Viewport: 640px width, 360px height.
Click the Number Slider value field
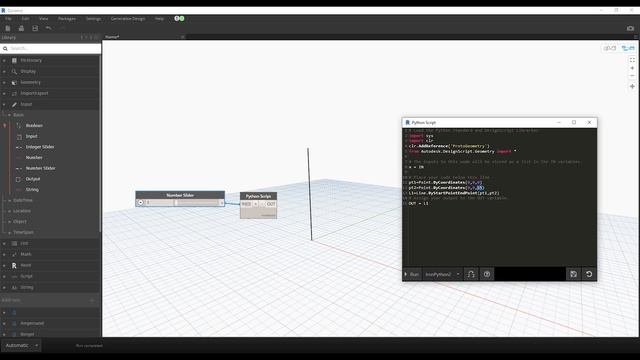coord(158,202)
